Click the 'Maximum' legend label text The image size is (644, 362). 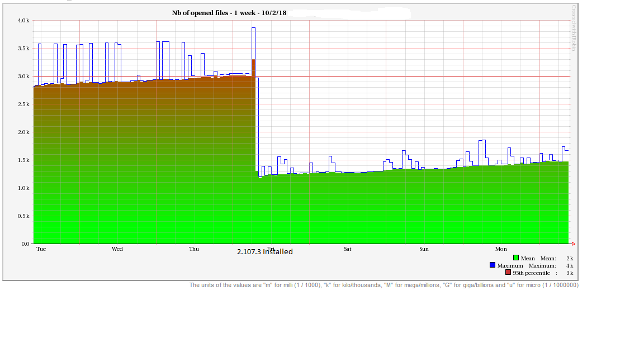pyautogui.click(x=510, y=265)
